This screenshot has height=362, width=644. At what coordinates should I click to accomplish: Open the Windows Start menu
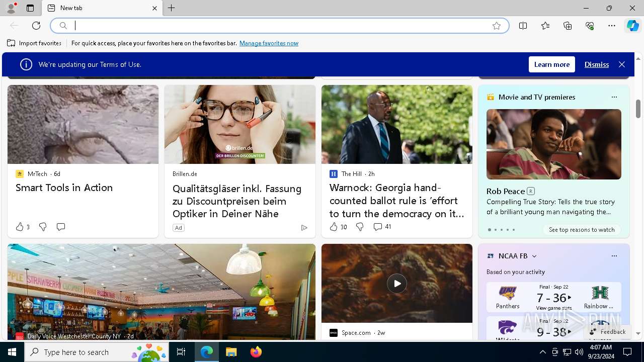[12, 352]
